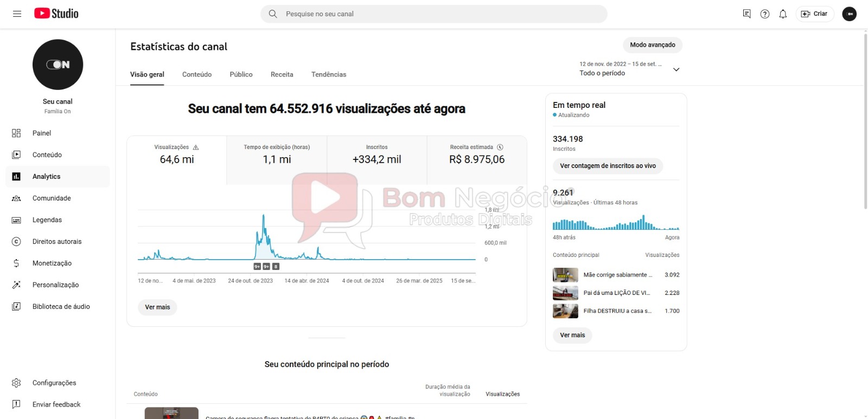Click Ver mais in real-time panel
Image resolution: width=868 pixels, height=419 pixels.
coord(572,336)
